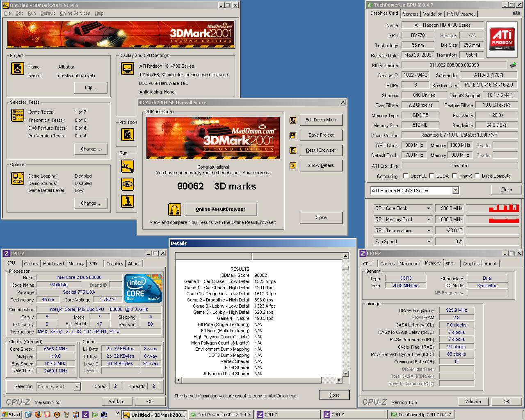Click the GPU Core Clock sensor graph
The image size is (525, 420).
492,208
